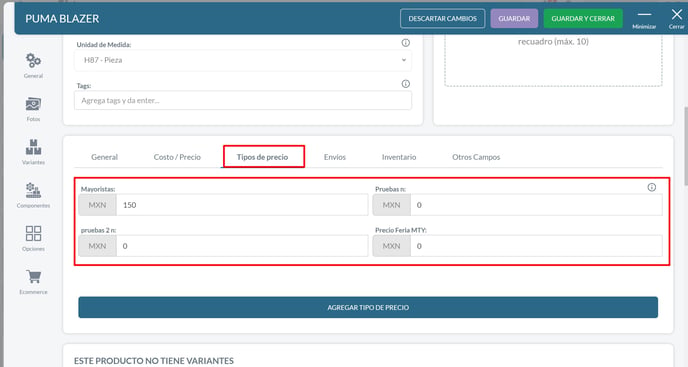Image resolution: width=688 pixels, height=367 pixels.
Task: Click the info icon next to Unidad de Medida
Action: 405,43
